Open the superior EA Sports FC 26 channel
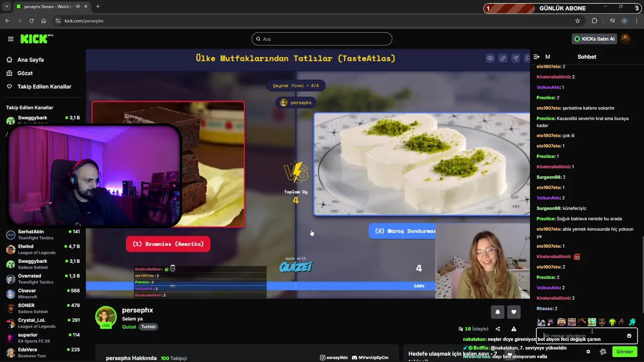644x362 pixels. click(43, 338)
